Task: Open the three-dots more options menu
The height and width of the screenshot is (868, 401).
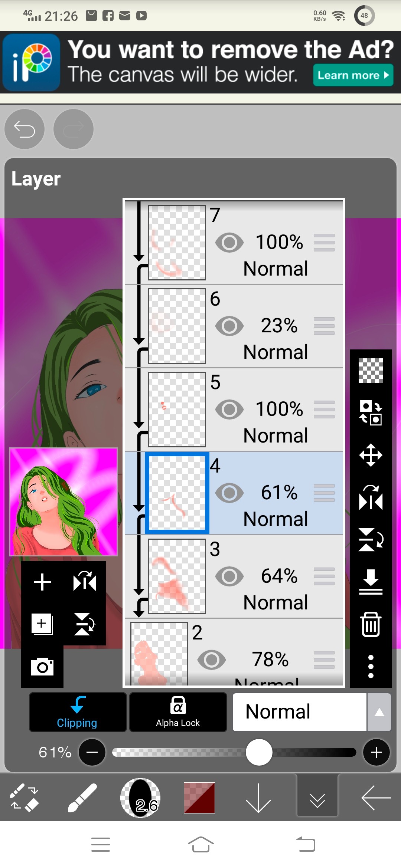Action: click(371, 667)
